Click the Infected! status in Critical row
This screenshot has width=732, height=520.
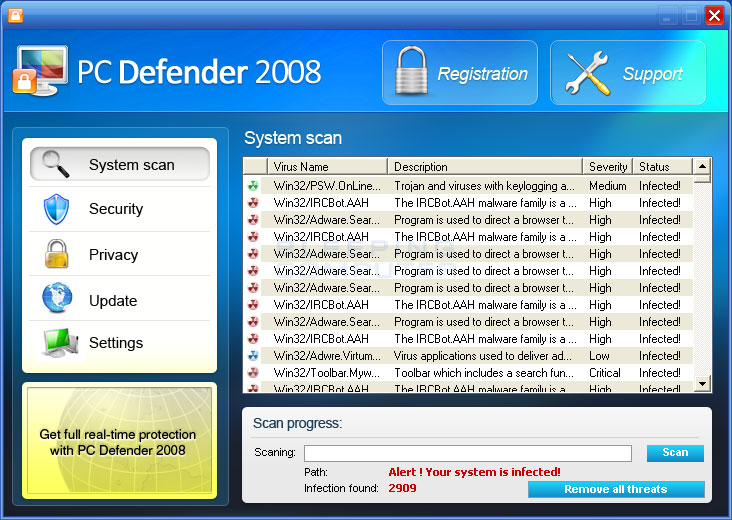(x=660, y=372)
